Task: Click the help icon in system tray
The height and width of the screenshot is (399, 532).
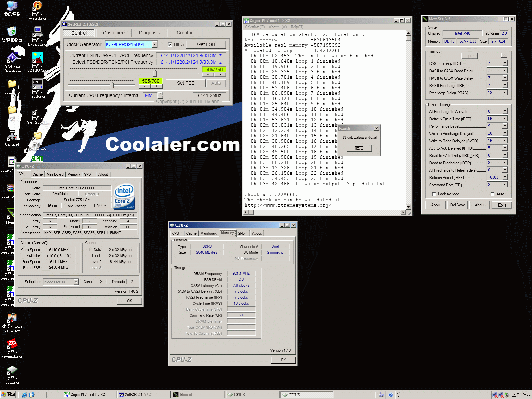Action: [x=391, y=395]
